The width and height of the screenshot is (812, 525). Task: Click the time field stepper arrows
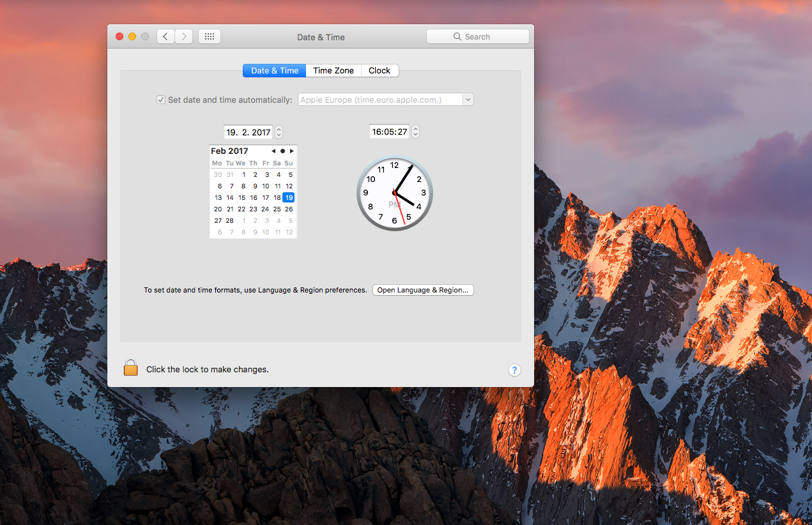416,132
